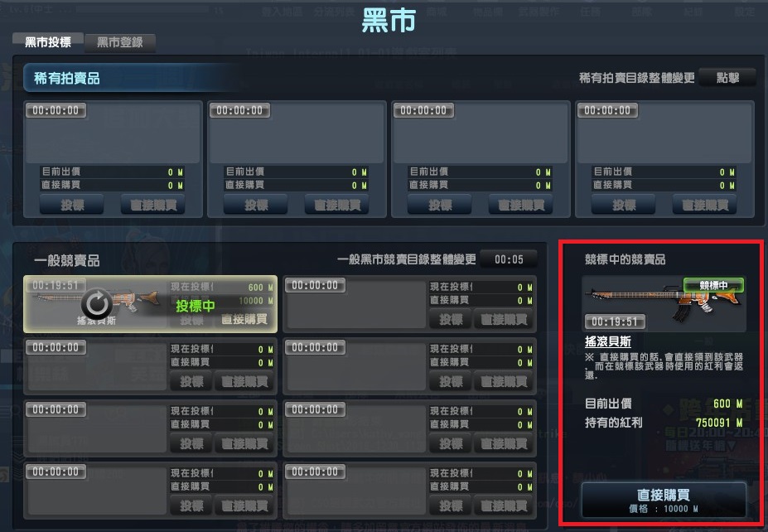The width and height of the screenshot is (768, 532).
Task: Click 投標 in bottom-left general auction slot
Action: [x=191, y=505]
